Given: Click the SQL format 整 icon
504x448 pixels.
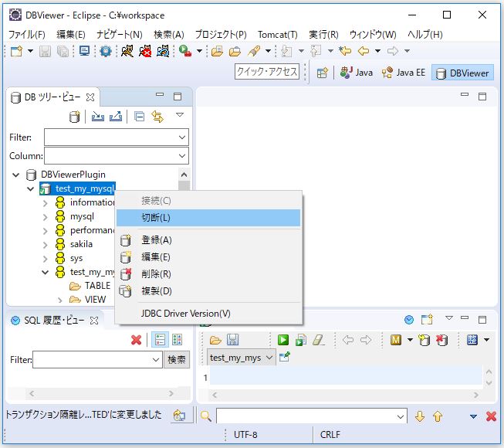Looking at the screenshot, I should pos(472,340).
